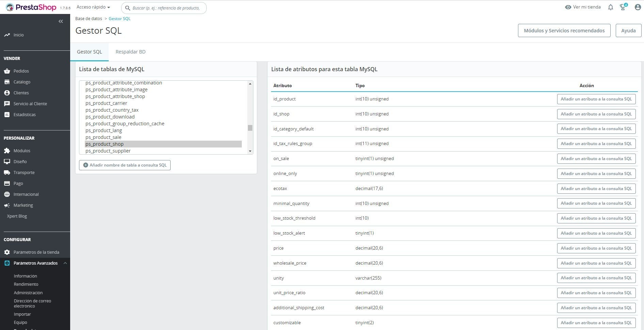644x330 pixels.
Task: Click the Clientes person icon
Action: [x=7, y=93]
